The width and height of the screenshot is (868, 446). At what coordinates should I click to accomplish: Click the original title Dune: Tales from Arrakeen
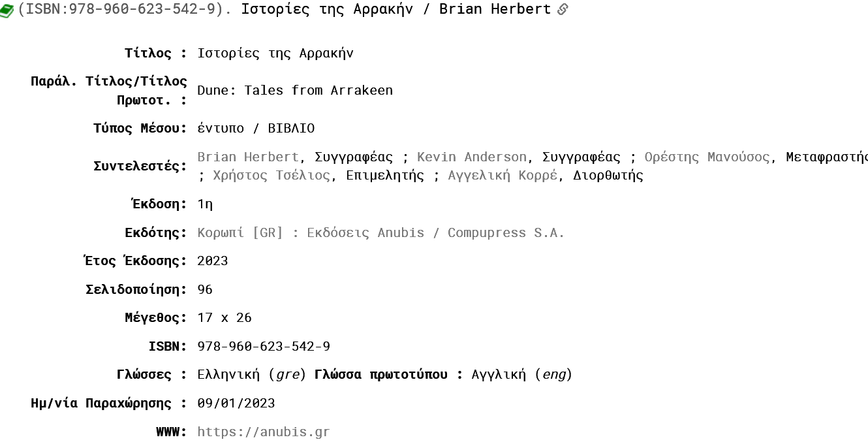[x=295, y=90]
